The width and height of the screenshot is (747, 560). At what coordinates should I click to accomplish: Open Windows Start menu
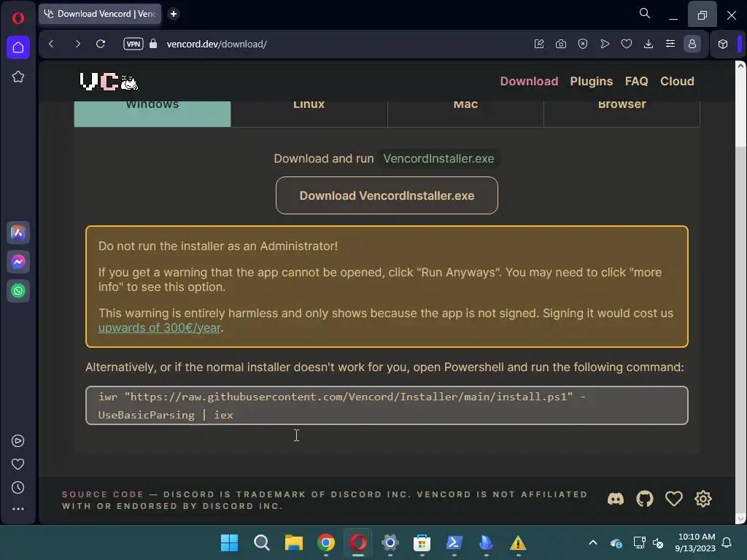click(229, 542)
